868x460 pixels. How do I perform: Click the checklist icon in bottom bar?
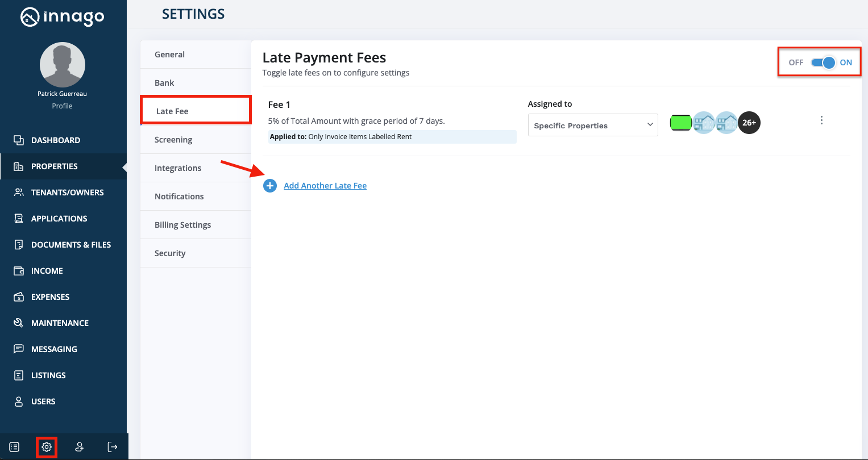[x=15, y=447]
